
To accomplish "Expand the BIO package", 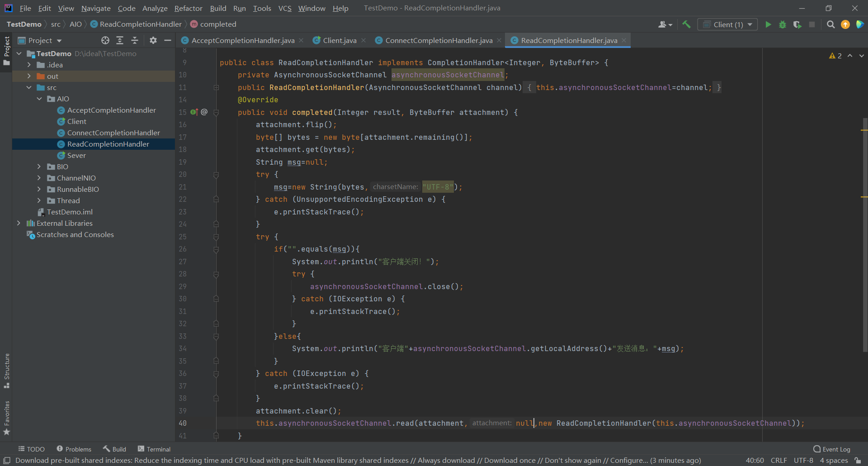I will coord(39,166).
